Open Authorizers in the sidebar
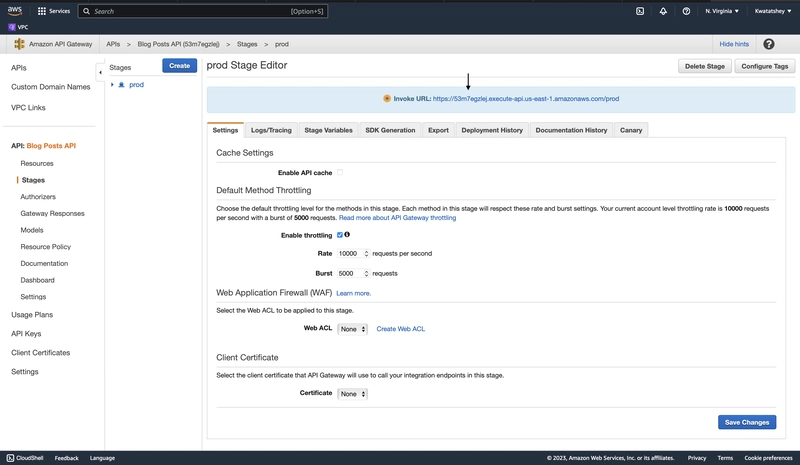 click(x=38, y=197)
